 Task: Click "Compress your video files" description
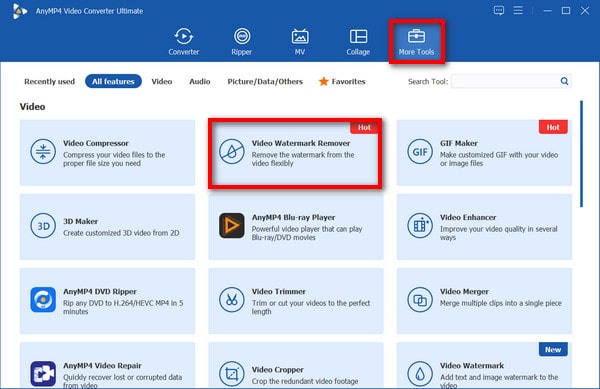pos(114,159)
